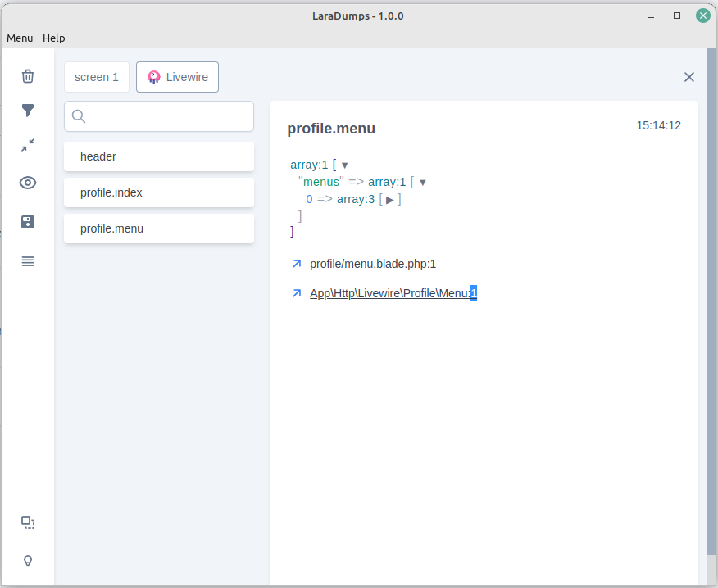This screenshot has height=588, width=718.
Task: Open the App\Http\Livewire\Profile\Menu:1 link
Action: 393,293
